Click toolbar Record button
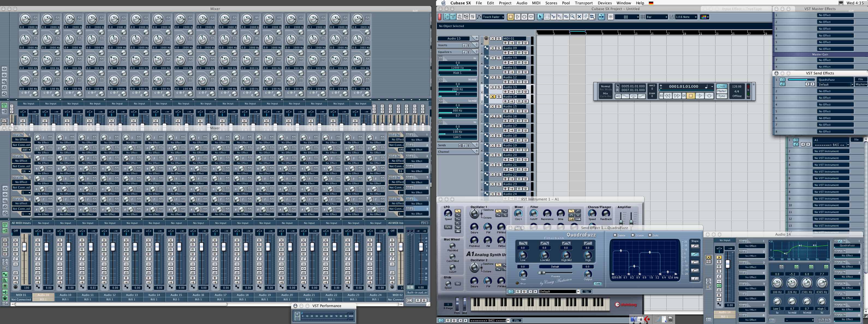The height and width of the screenshot is (324, 868). [x=524, y=17]
